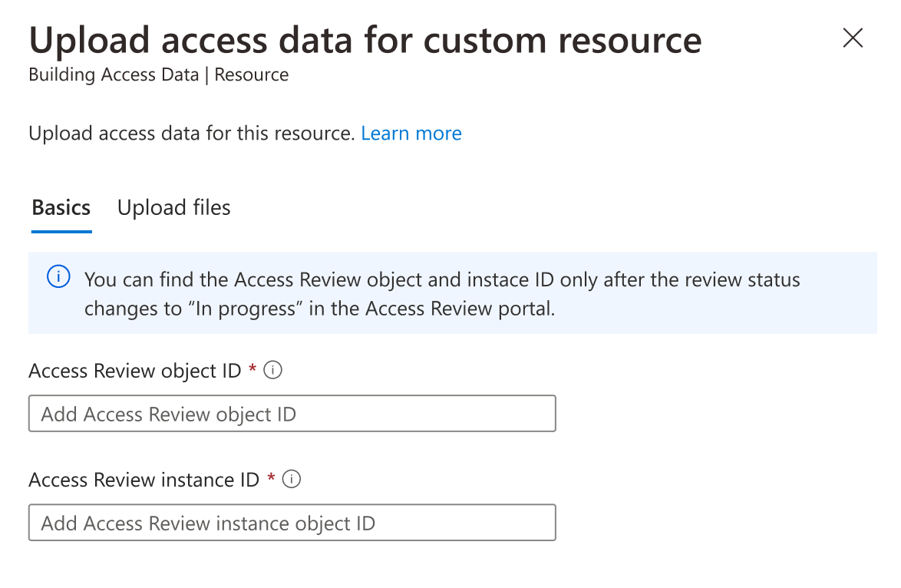The height and width of the screenshot is (588, 901).
Task: Click the Upload access data for custom resource heading
Action: coord(365,39)
